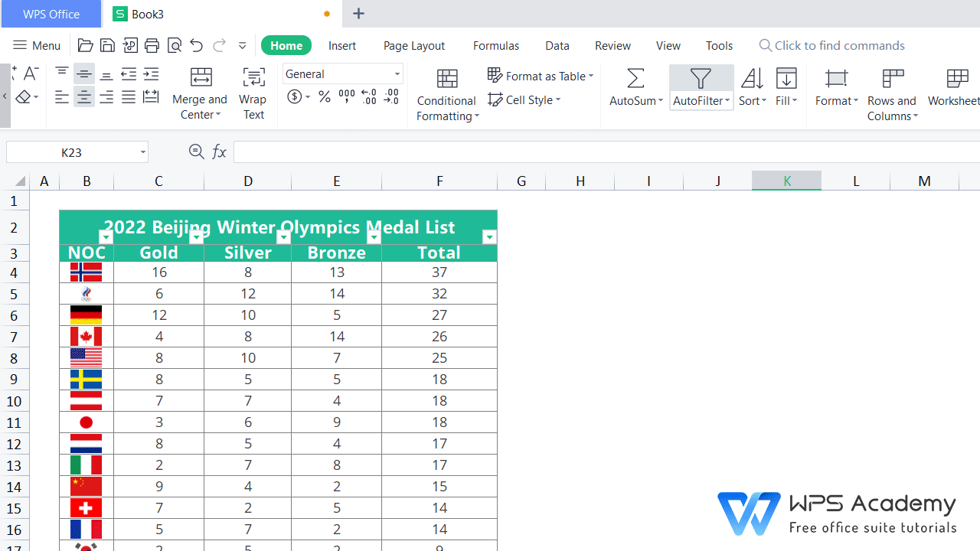Viewport: 980px width, 551px height.
Task: Click Format as Table
Action: (541, 76)
